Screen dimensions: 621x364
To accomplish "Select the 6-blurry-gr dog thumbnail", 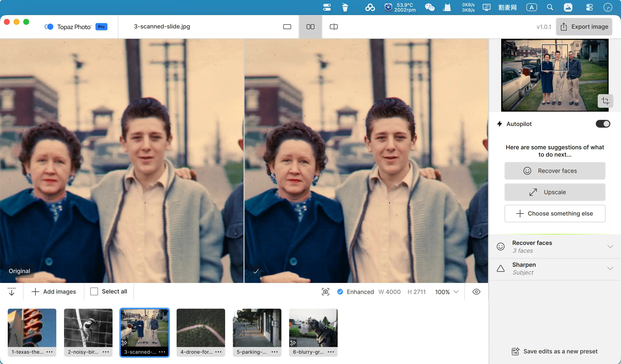I will tap(313, 328).
